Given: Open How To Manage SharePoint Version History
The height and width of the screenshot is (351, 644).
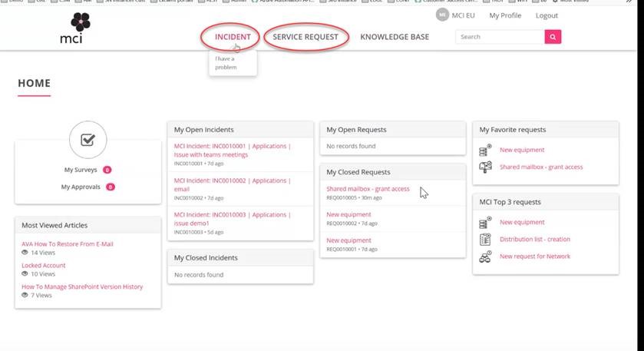Looking at the screenshot, I should click(x=82, y=287).
